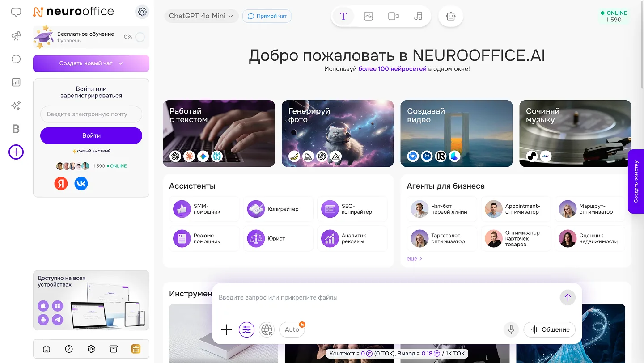Click the golden gift icon
The image size is (644, 363).
coord(136,349)
